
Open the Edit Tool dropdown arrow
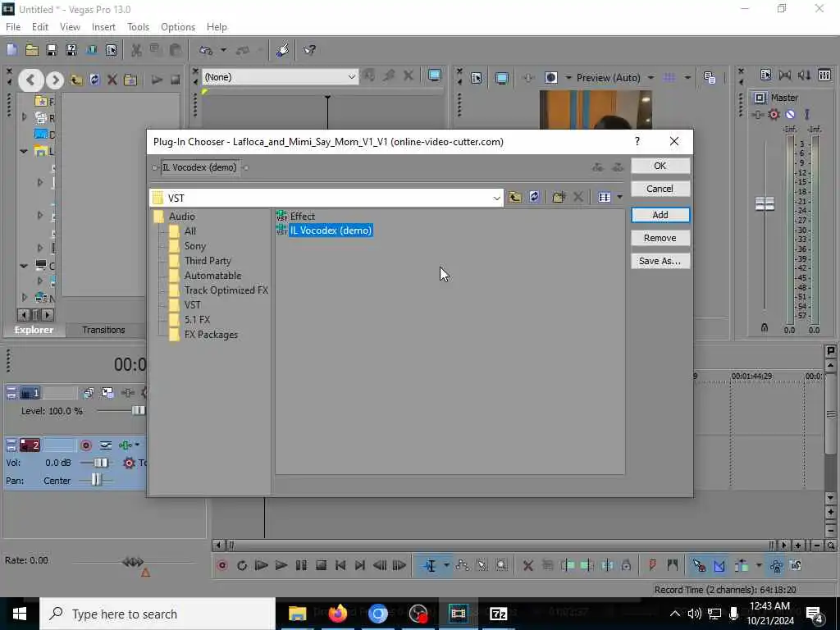pyautogui.click(x=446, y=565)
